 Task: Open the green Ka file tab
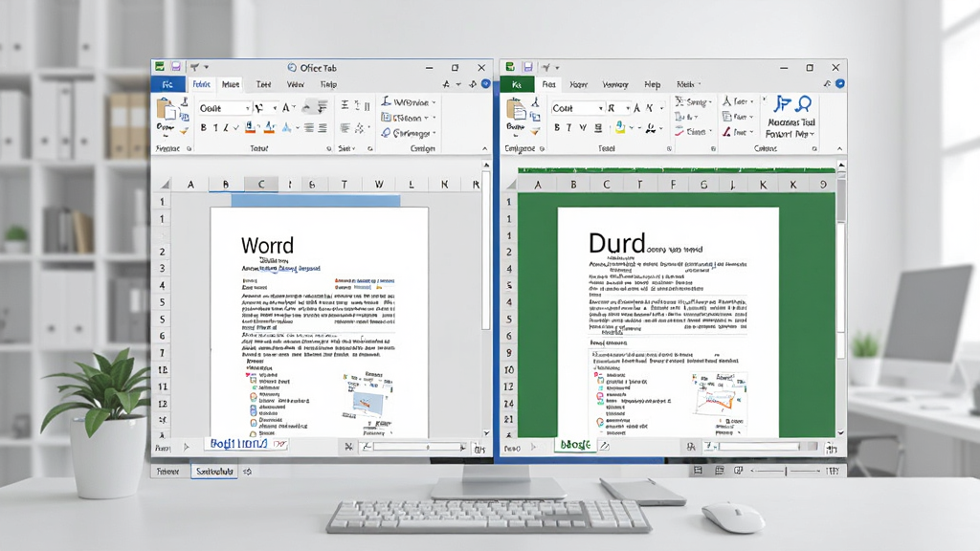[x=516, y=84]
